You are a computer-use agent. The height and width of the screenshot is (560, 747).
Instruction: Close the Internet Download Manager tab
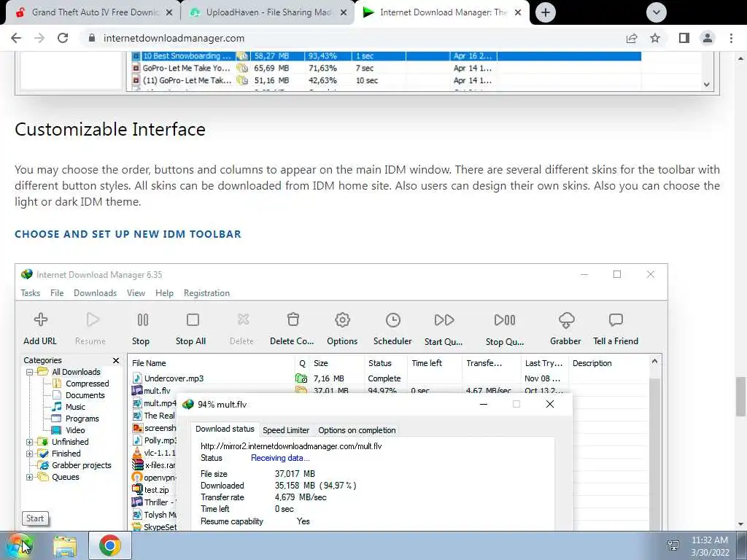pyautogui.click(x=518, y=12)
